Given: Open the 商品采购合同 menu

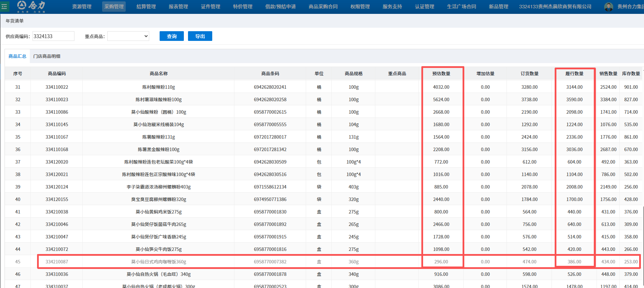Looking at the screenshot, I should pos(323,7).
